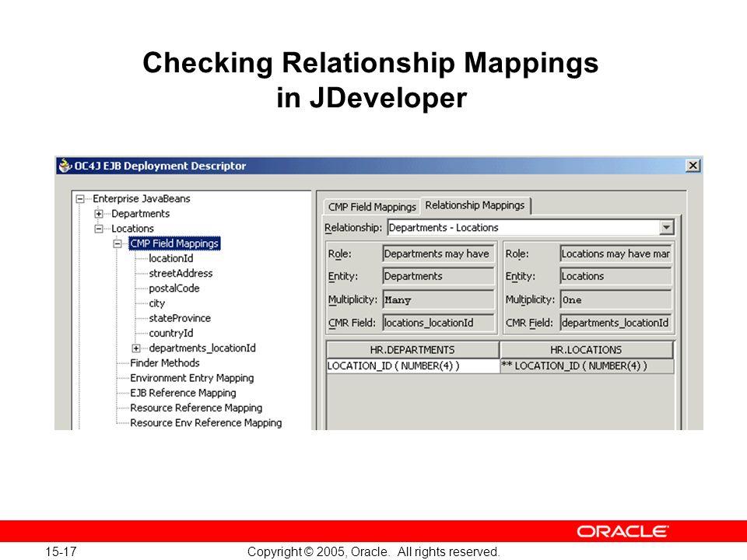Select CMP Field Mappings tree item
The height and width of the screenshot is (560, 747).
pyautogui.click(x=174, y=243)
